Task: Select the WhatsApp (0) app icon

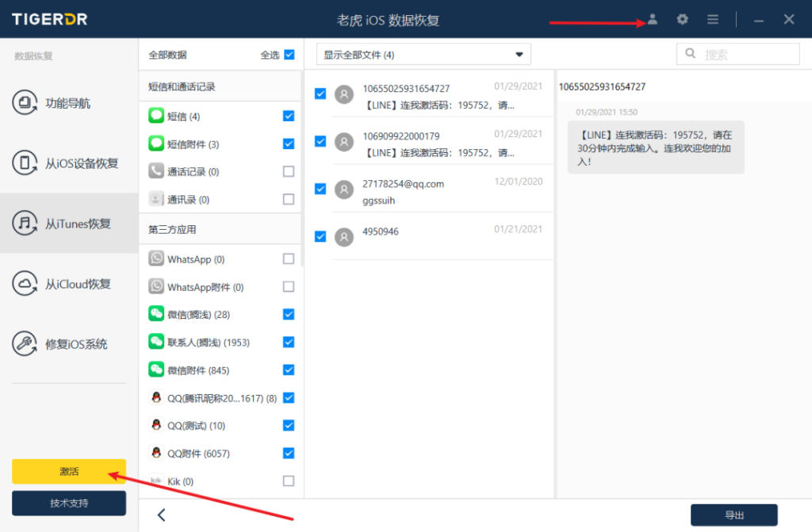Action: click(x=156, y=259)
